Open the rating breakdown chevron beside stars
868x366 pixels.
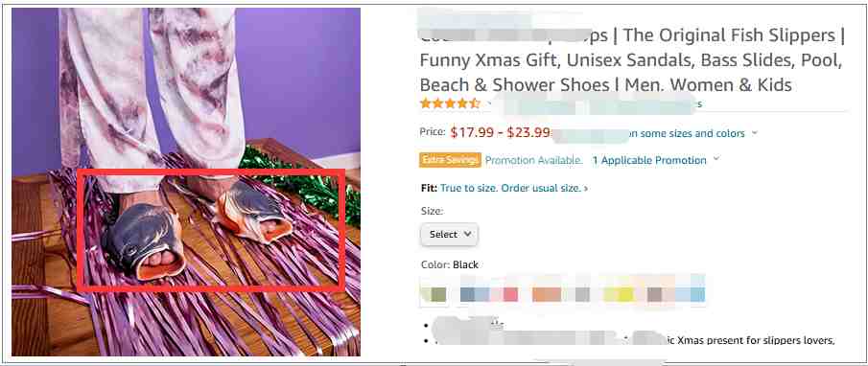489,103
